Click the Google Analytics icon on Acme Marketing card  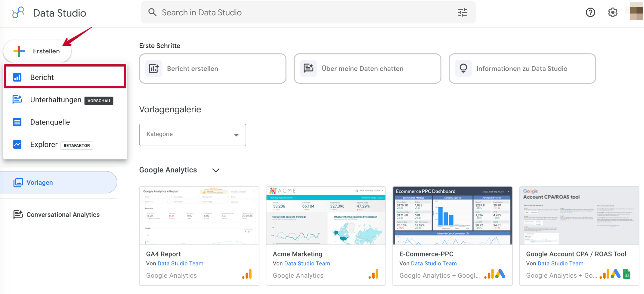tap(374, 274)
